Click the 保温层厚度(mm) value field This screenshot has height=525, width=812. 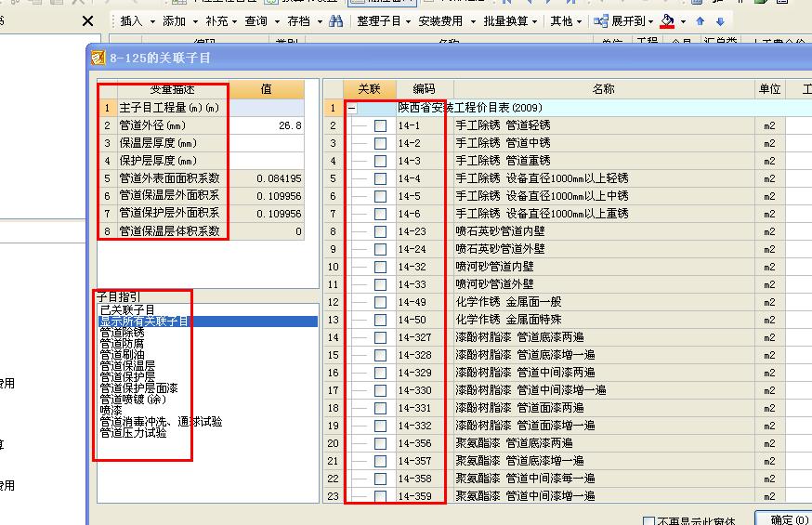(267, 143)
